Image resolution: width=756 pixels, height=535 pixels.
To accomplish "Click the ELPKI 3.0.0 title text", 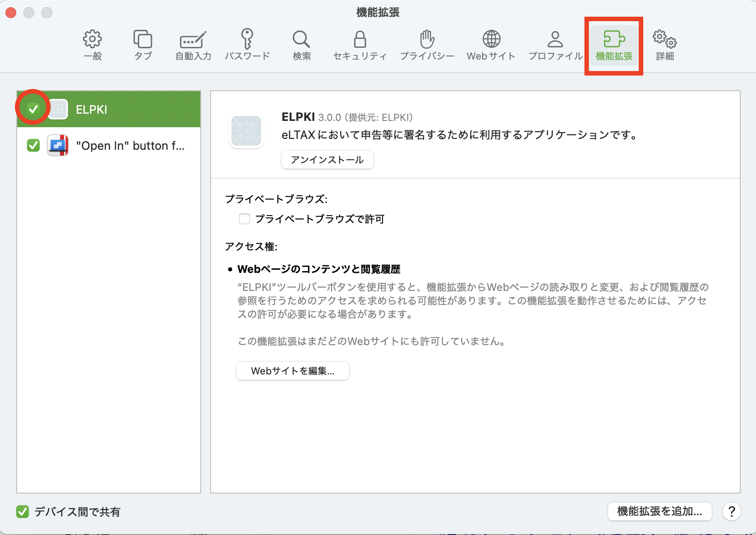I will (311, 117).
